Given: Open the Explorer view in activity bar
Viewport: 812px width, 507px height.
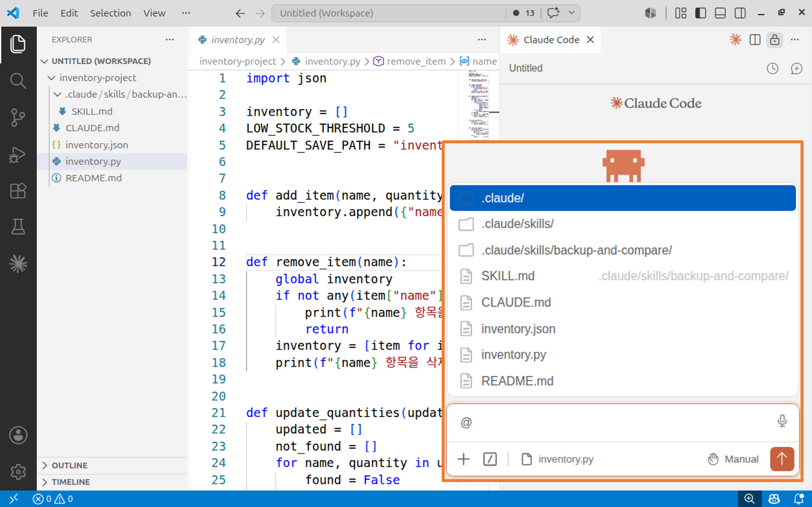Looking at the screenshot, I should click(18, 44).
